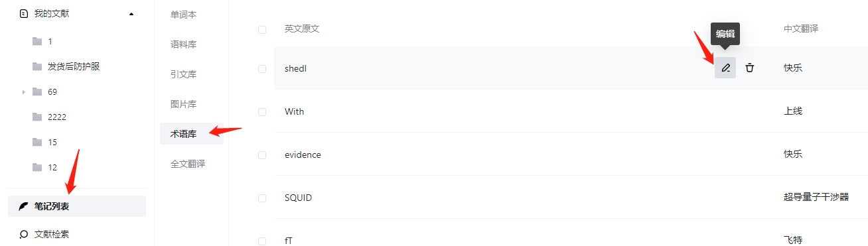The width and height of the screenshot is (868, 246).
Task: Open the folder icon named 15
Action: coord(37,142)
